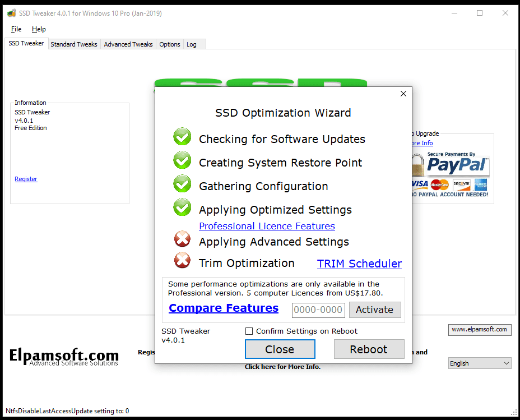The height and width of the screenshot is (420, 520).
Task: Open the Professional Licence Features link
Action: pyautogui.click(x=267, y=226)
